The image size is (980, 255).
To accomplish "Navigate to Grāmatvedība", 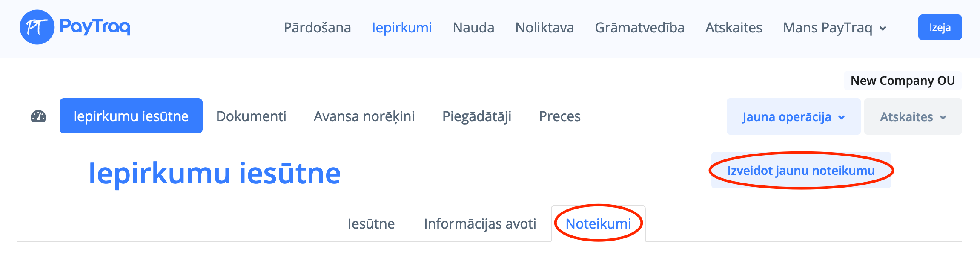I will (639, 28).
